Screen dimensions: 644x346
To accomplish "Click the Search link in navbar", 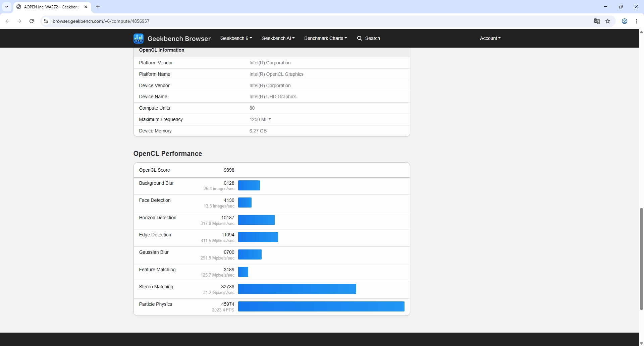I will pyautogui.click(x=369, y=38).
